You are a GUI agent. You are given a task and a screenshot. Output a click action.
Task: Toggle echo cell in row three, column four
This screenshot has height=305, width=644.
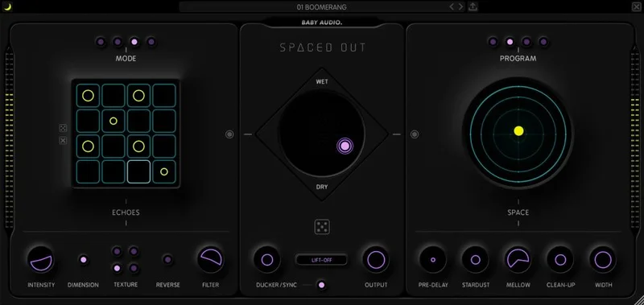pyautogui.click(x=164, y=146)
